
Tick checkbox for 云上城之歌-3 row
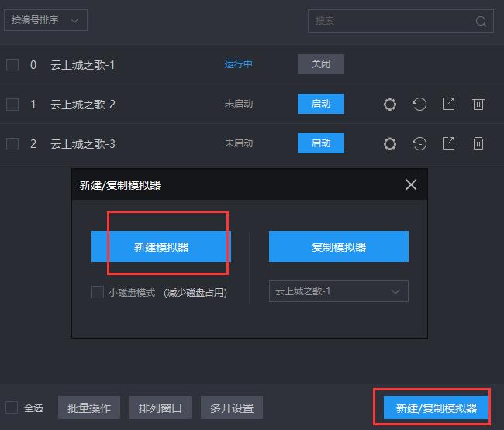[12, 144]
